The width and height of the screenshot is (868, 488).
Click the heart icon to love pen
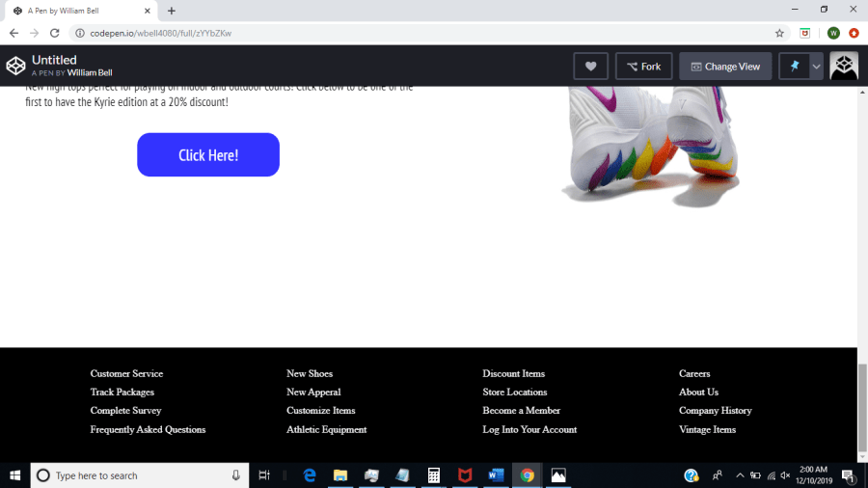click(590, 67)
